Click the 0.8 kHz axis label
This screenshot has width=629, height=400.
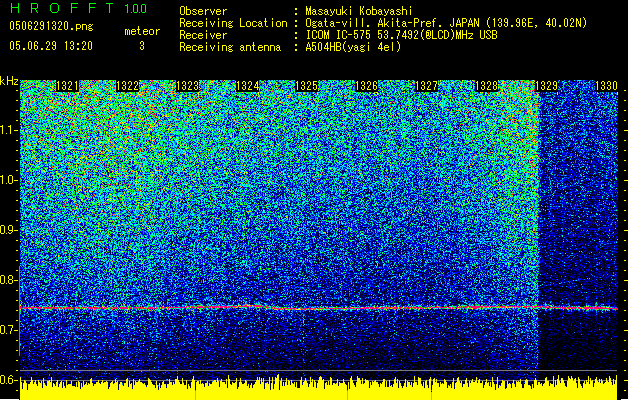pyautogui.click(x=8, y=280)
